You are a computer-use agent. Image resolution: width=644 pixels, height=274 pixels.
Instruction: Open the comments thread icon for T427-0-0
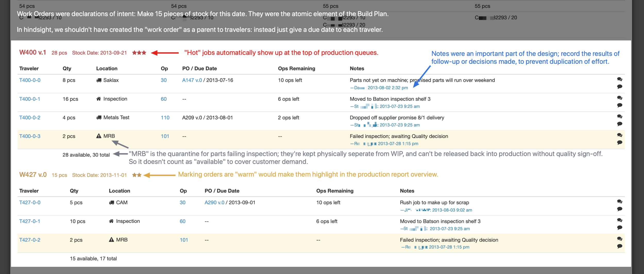(x=620, y=202)
